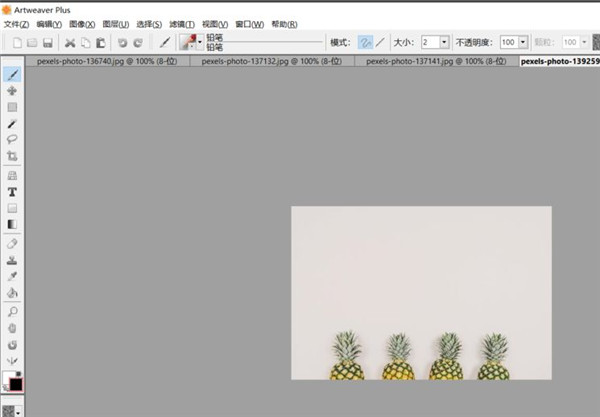Open the 滤镜 (Filter) menu
Image resolution: width=600 pixels, height=417 pixels.
181,23
